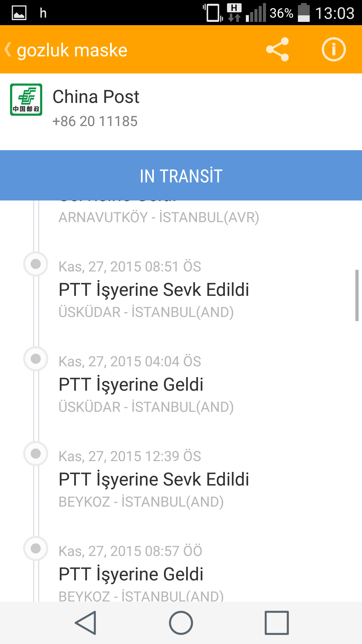
Task: Open recent apps square button
Action: tap(277, 623)
